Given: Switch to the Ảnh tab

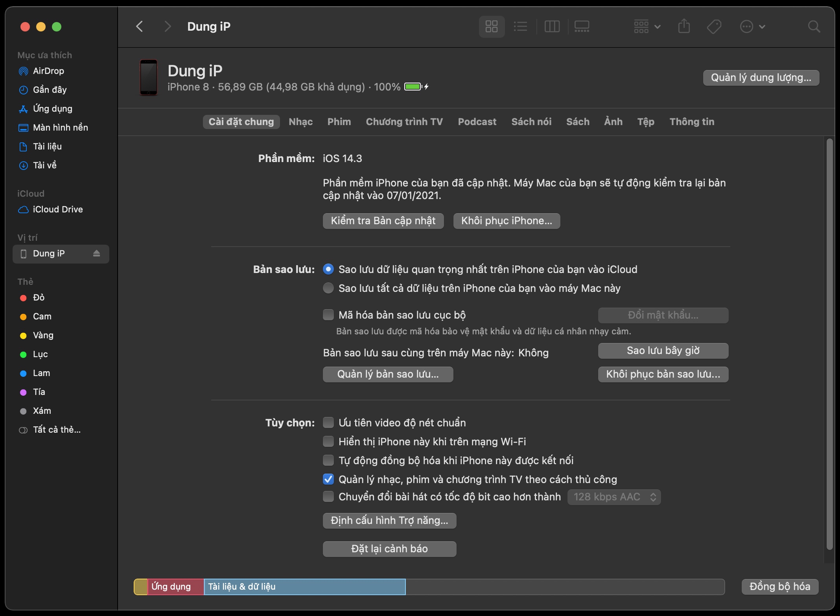Looking at the screenshot, I should [613, 122].
